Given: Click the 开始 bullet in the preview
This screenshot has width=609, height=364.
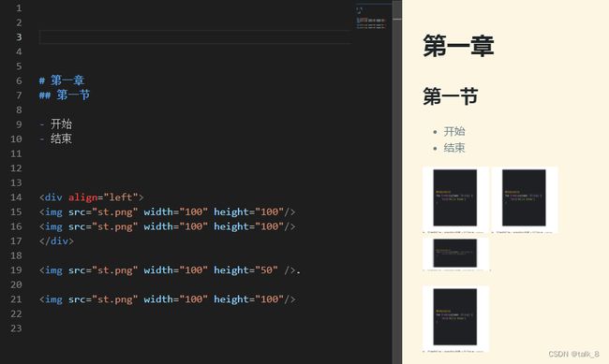Looking at the screenshot, I should (454, 132).
